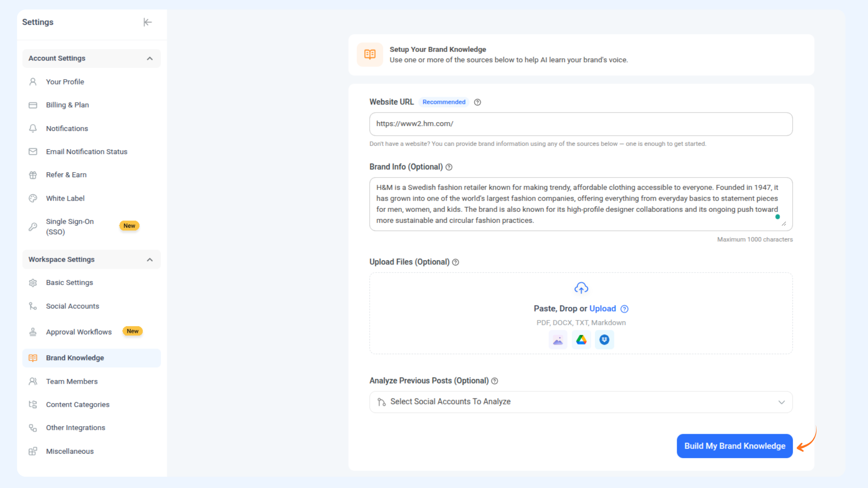Collapse the Settings sidebar panel
The width and height of the screenshot is (868, 488).
(x=147, y=22)
